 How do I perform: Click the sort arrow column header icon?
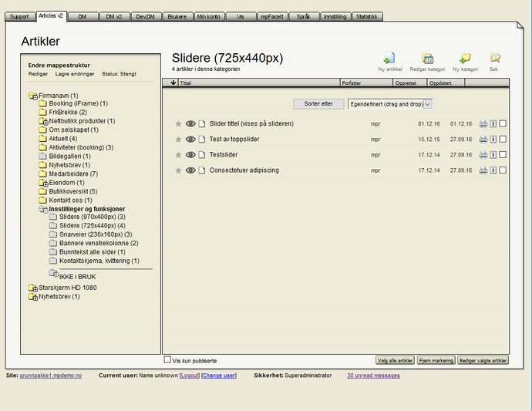click(x=173, y=82)
